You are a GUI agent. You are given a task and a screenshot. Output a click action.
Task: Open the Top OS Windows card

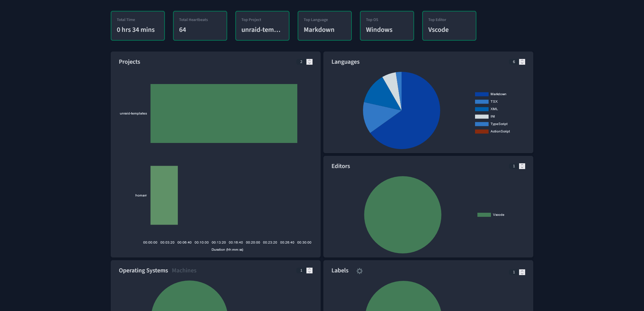tap(387, 26)
